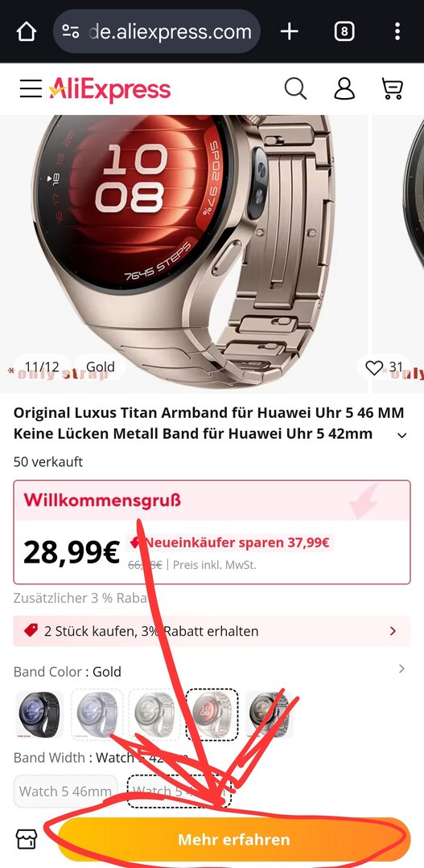Click the Mehr erfahren button

pyautogui.click(x=234, y=839)
